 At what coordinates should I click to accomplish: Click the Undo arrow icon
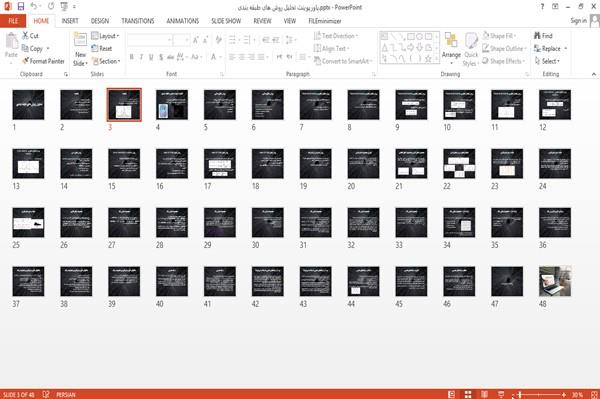[34, 6]
